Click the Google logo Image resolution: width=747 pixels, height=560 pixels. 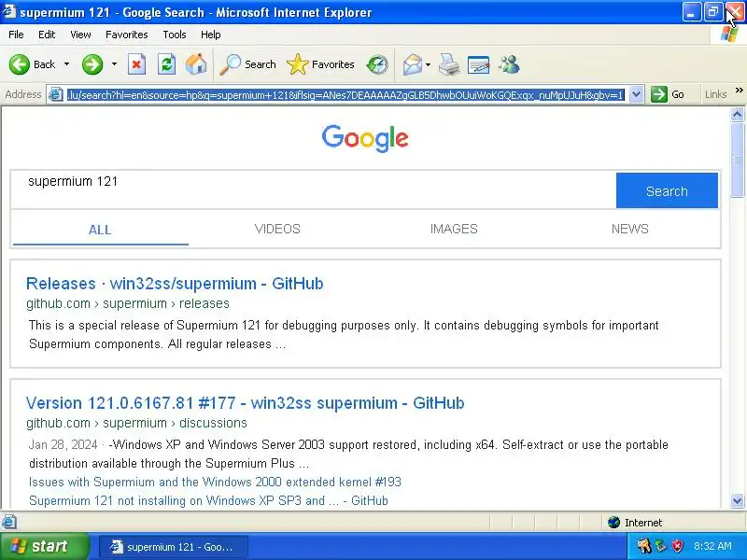tap(365, 138)
